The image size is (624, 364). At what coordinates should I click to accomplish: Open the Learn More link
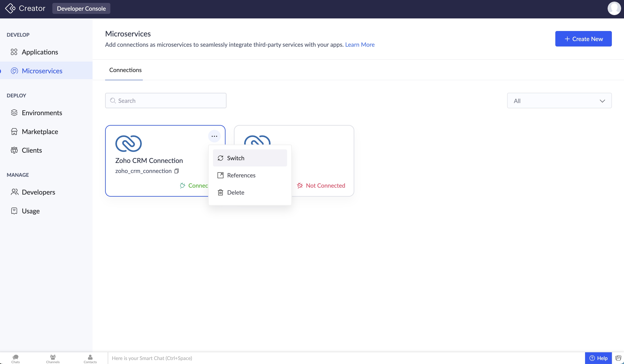360,45
